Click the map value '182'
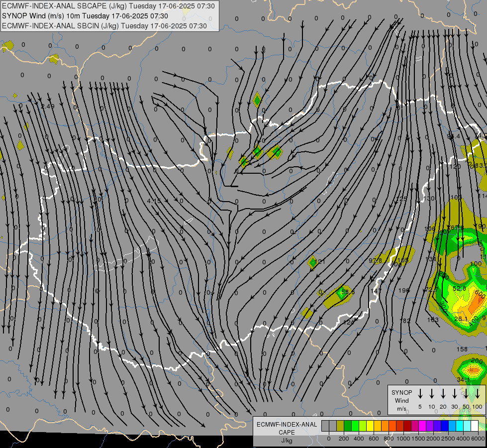This screenshot has height=448, width=487. coord(405,321)
